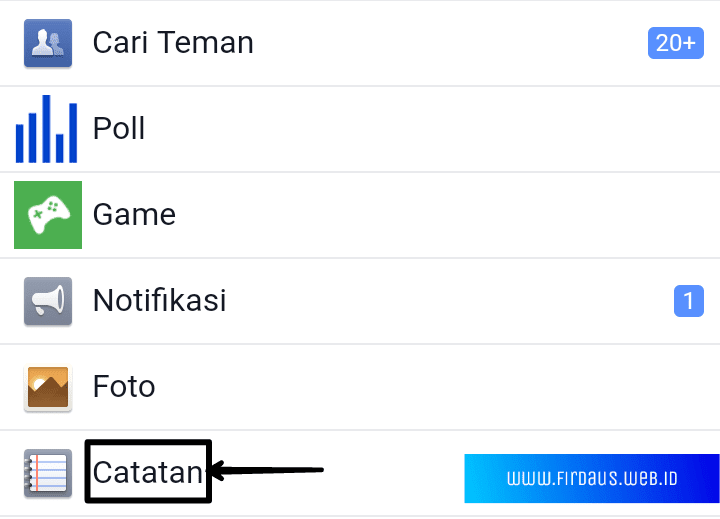This screenshot has height=519, width=720.
Task: Tap the Notifikasi megaphone icon
Action: pyautogui.click(x=47, y=300)
